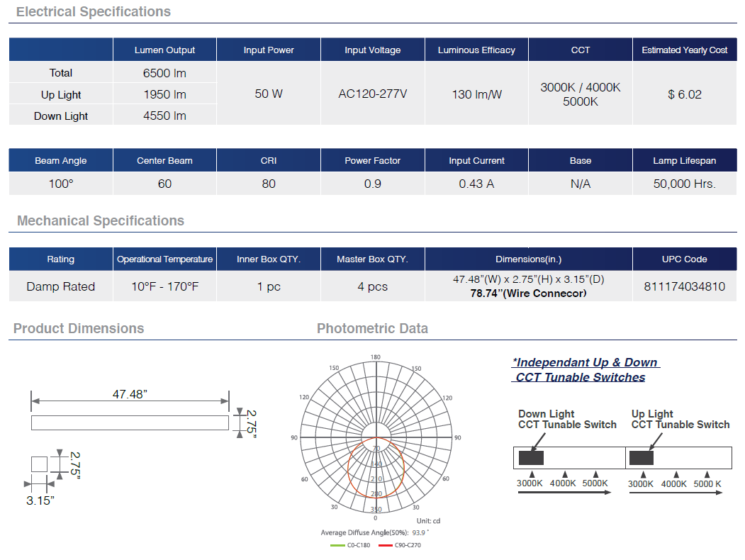Viewport: 745px width, 560px height.
Task: Select the Electrical Specifications heading
Action: pos(94,12)
